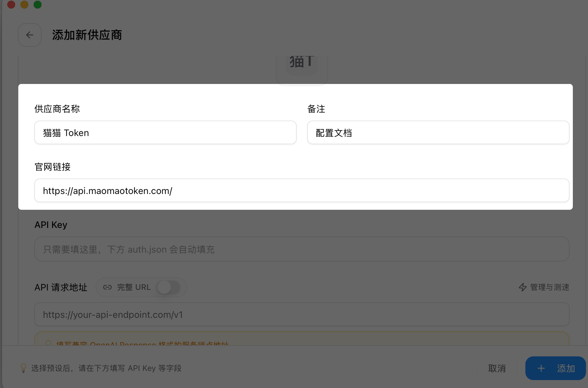Click the API 请求地址 endpoint field
This screenshot has width=588, height=388.
[x=302, y=314]
